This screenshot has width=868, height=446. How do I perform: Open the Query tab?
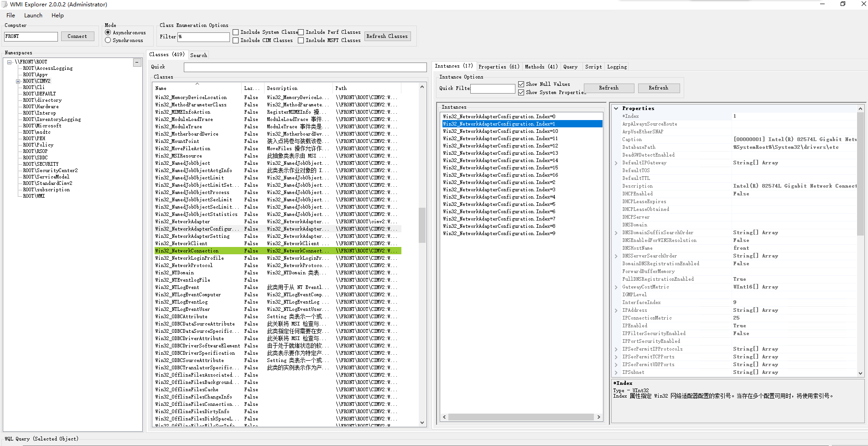(x=570, y=67)
